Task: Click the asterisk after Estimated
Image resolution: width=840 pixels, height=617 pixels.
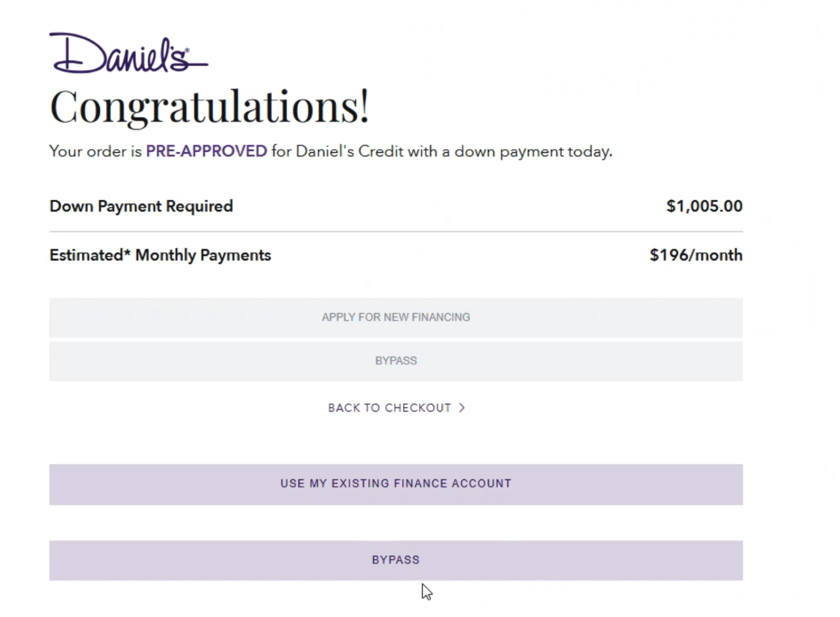Action: (127, 251)
